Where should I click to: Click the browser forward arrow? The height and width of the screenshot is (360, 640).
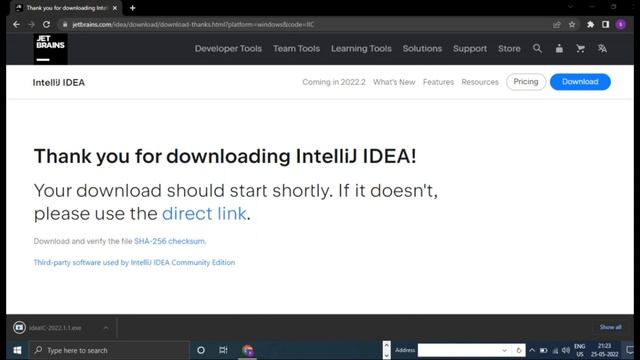tap(31, 24)
